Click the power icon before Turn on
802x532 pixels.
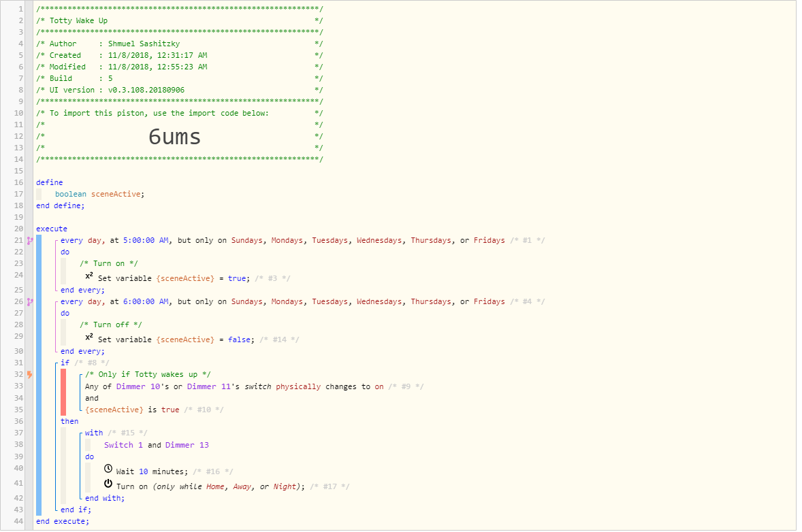click(x=108, y=484)
